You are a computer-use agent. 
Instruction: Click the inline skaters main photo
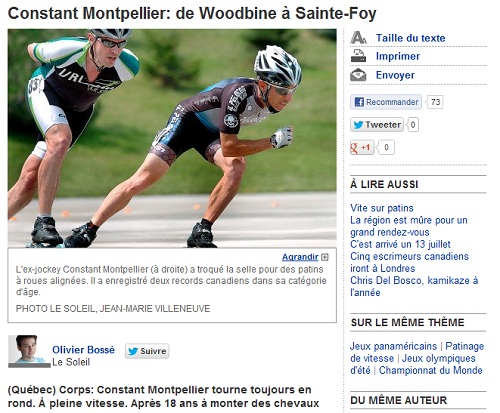pyautogui.click(x=172, y=138)
